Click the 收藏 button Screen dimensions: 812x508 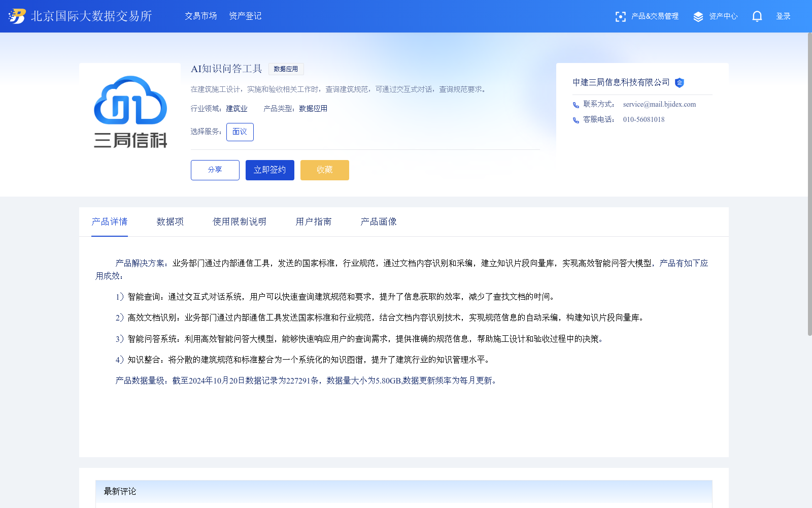click(325, 170)
